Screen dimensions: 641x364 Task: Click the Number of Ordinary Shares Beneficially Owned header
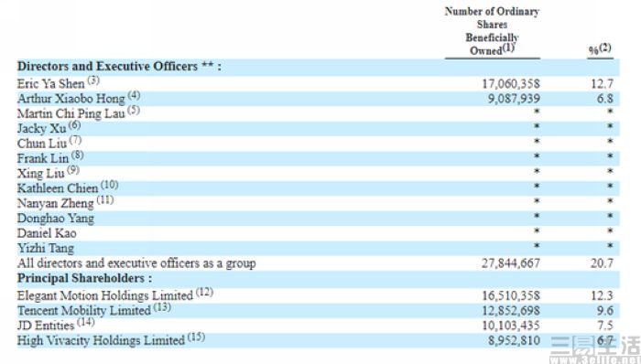pos(493,31)
